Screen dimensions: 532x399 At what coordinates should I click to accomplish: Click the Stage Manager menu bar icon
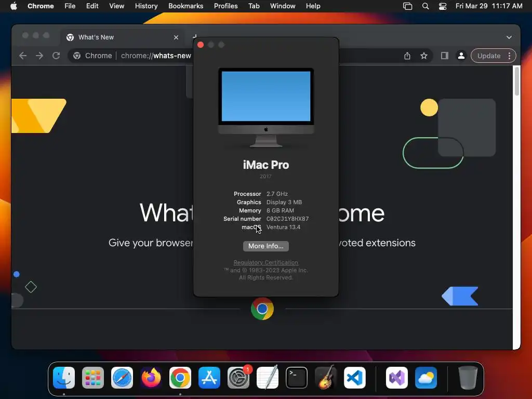[x=407, y=6]
